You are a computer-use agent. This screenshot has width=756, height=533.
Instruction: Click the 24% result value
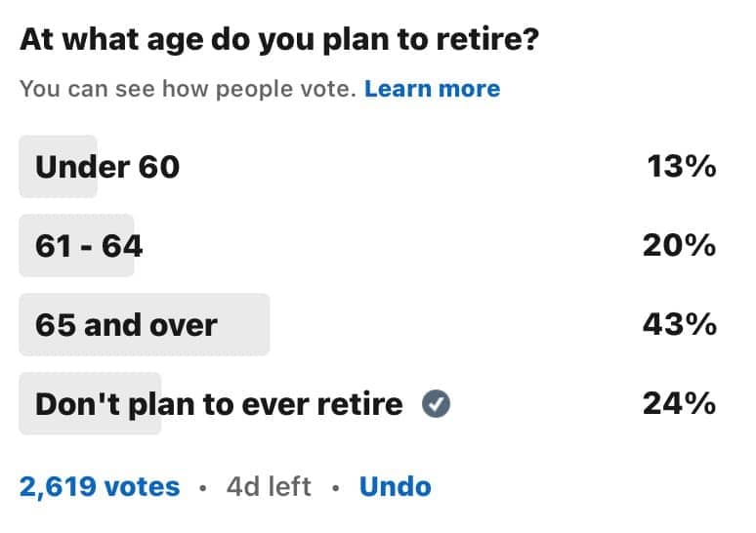[x=680, y=403]
